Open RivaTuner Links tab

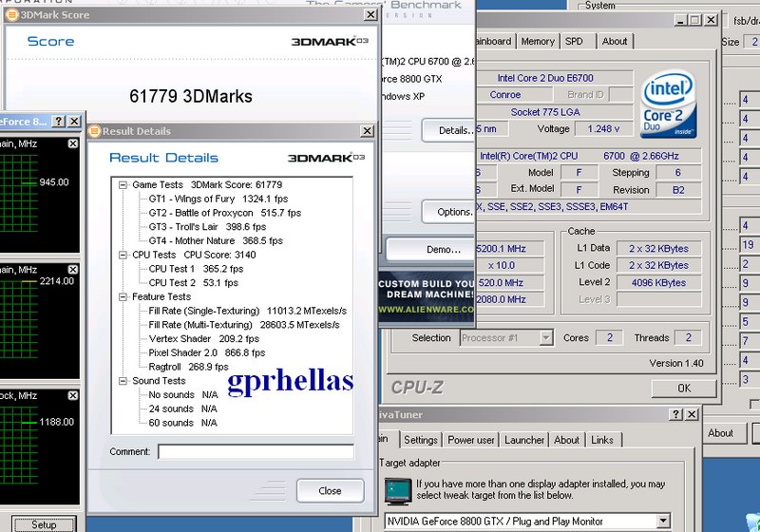(602, 440)
